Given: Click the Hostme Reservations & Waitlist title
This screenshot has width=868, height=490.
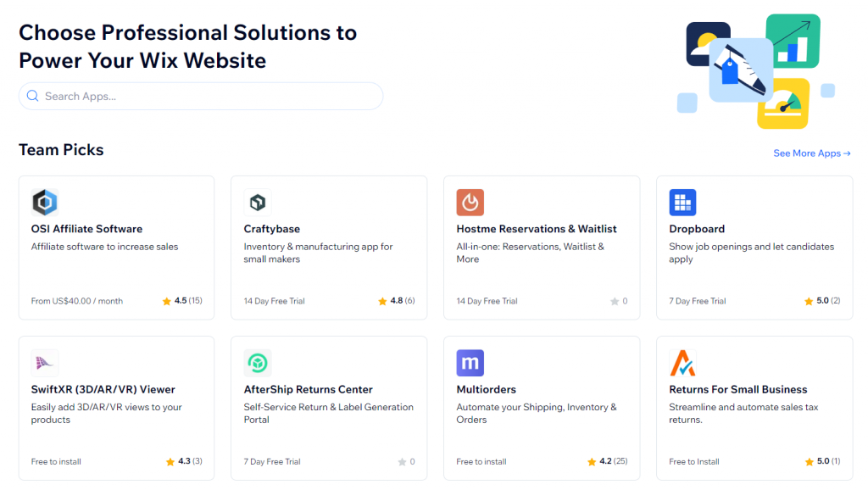Looking at the screenshot, I should 537,229.
